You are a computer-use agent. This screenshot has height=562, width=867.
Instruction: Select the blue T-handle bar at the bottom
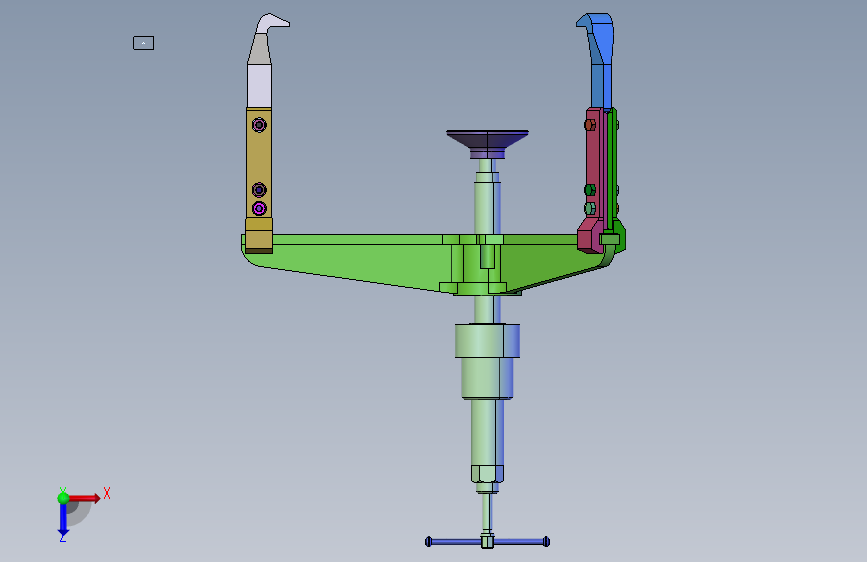(487, 542)
